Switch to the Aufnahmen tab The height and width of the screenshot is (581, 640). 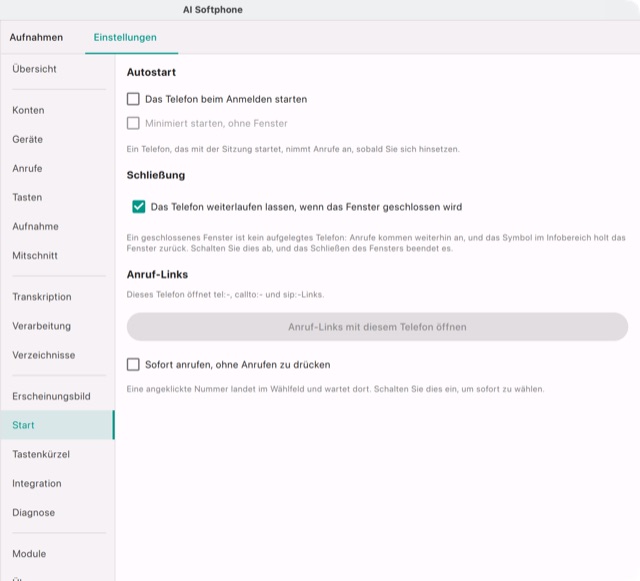click(36, 37)
